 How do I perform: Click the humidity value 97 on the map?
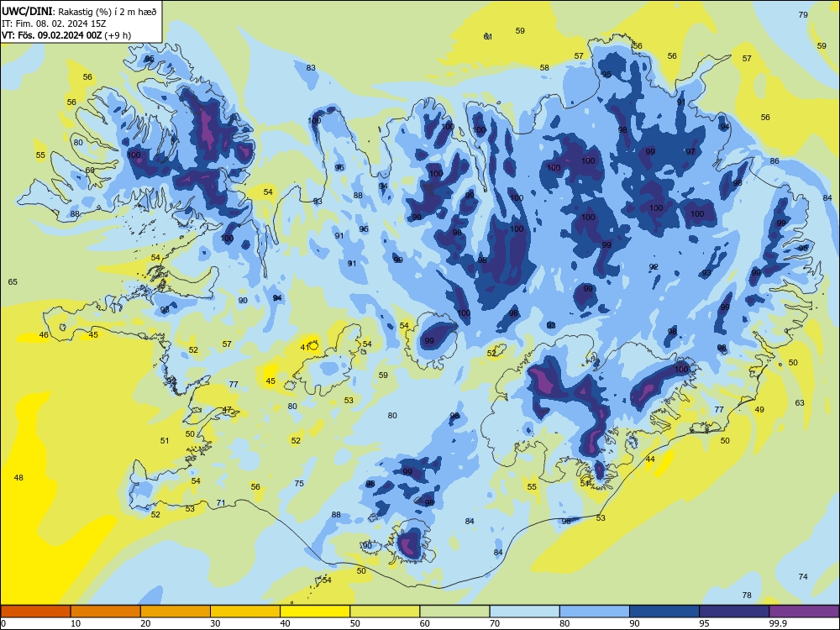(691, 151)
